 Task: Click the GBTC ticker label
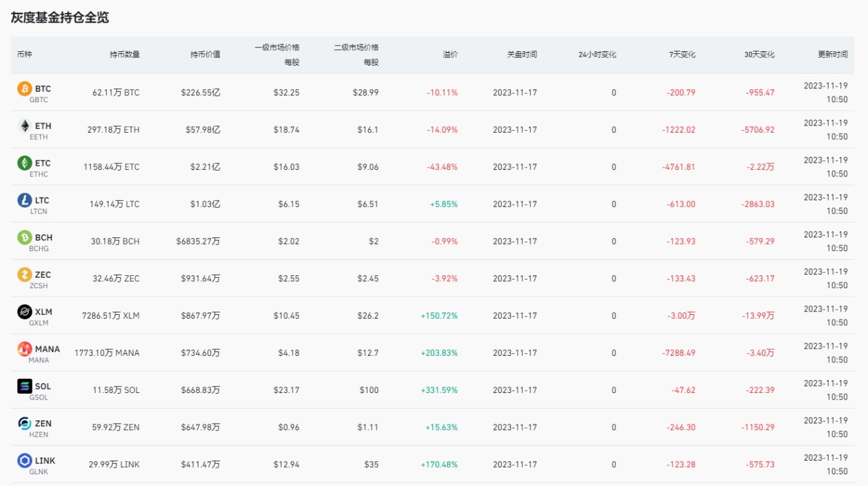click(38, 100)
